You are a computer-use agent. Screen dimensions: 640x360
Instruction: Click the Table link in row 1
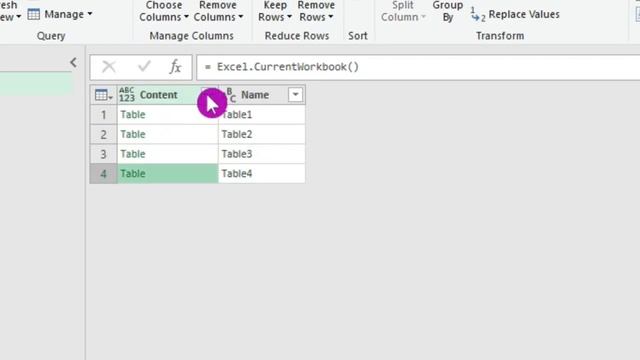click(133, 115)
